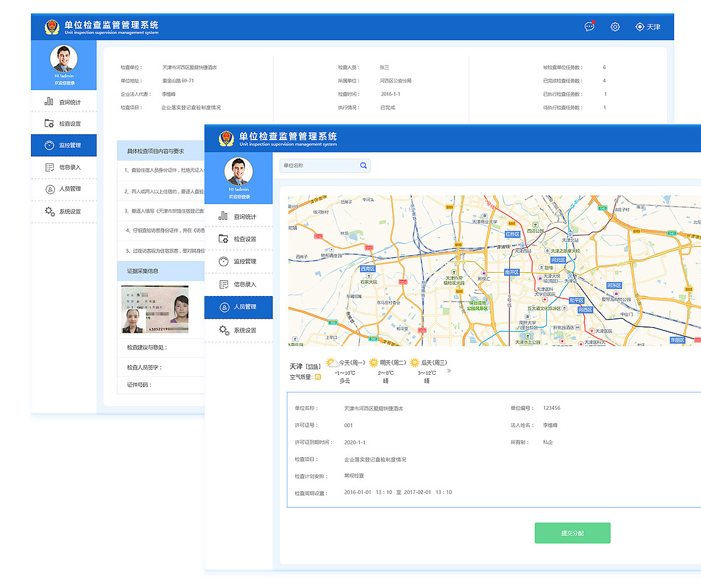This screenshot has height=588, width=701.
Task: Select 人员管理 in the front window sidebar
Action: point(238,307)
